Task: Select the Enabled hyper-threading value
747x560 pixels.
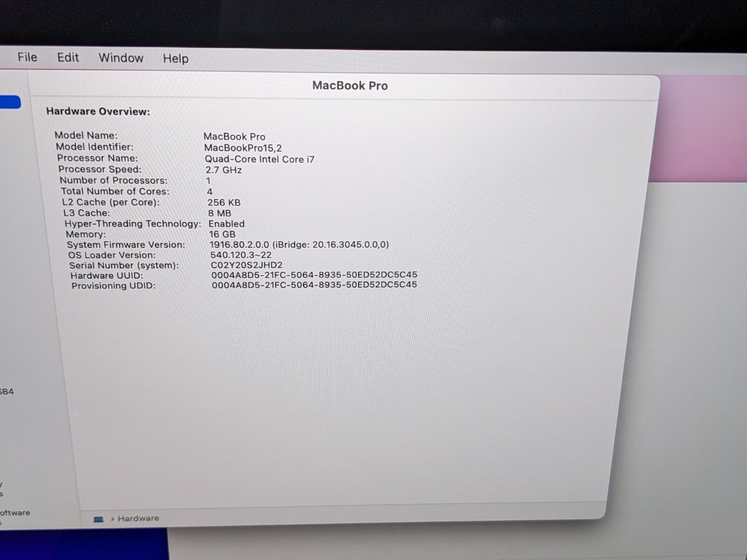Action: [x=226, y=224]
